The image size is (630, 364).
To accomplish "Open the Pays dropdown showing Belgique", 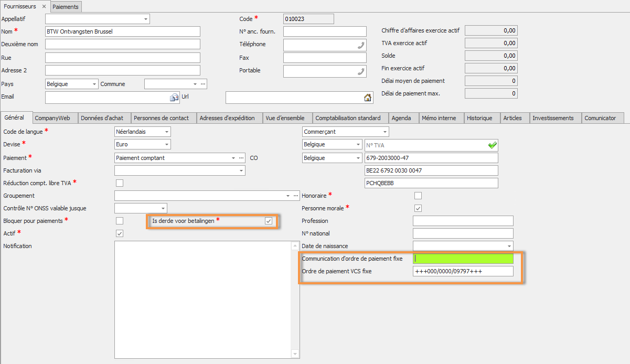I will click(x=94, y=84).
